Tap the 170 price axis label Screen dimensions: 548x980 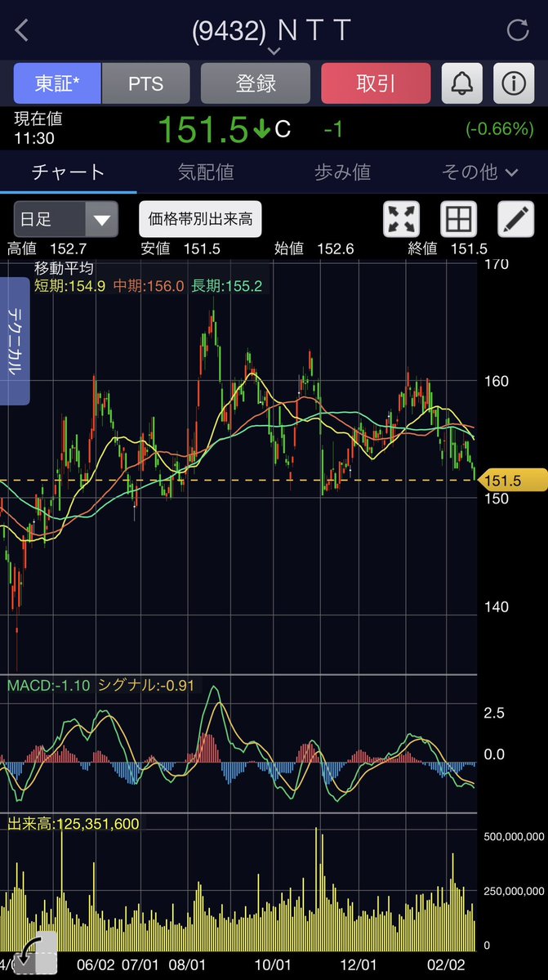pos(497,264)
